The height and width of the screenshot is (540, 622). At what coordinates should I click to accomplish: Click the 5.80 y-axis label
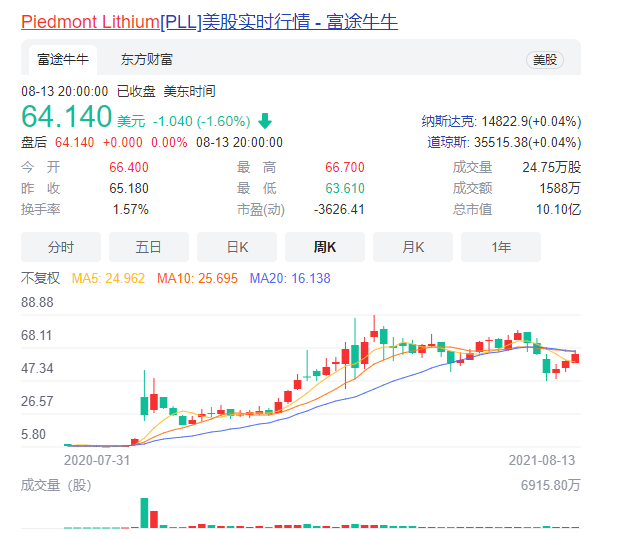tap(33, 434)
